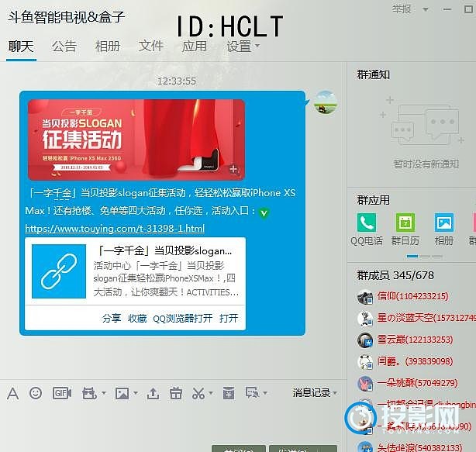This screenshot has height=452, width=476.
Task: Expand the image send dropdown arrow
Action: coord(135,394)
